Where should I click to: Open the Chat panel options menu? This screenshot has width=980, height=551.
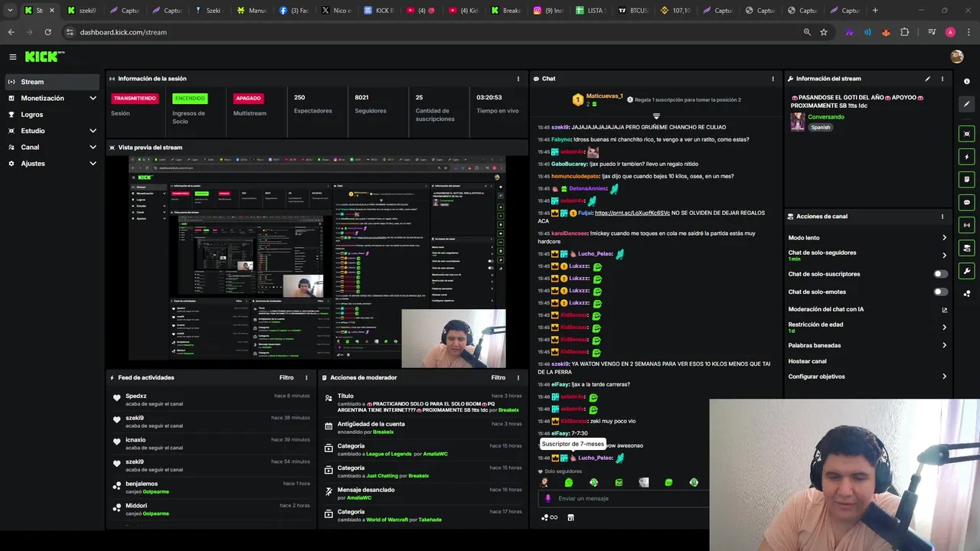pos(773,79)
